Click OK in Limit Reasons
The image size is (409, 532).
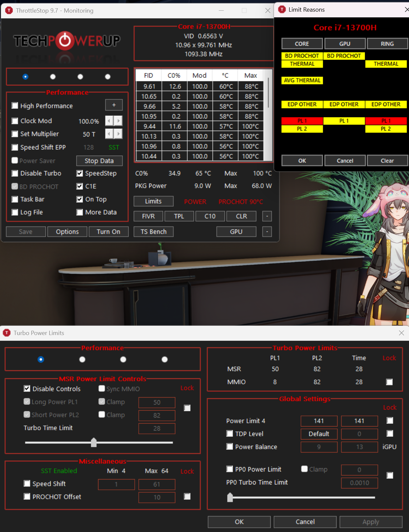pyautogui.click(x=302, y=161)
